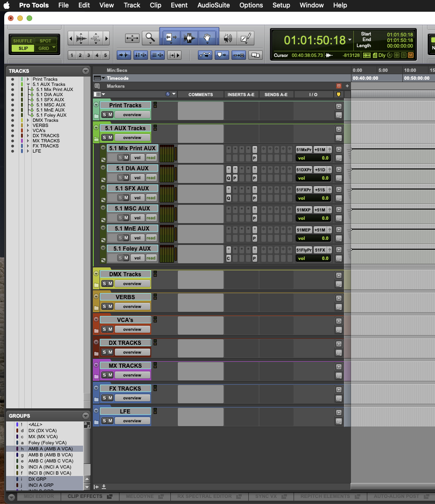Select the Trim tool
This screenshot has height=504, width=435.
[172, 38]
